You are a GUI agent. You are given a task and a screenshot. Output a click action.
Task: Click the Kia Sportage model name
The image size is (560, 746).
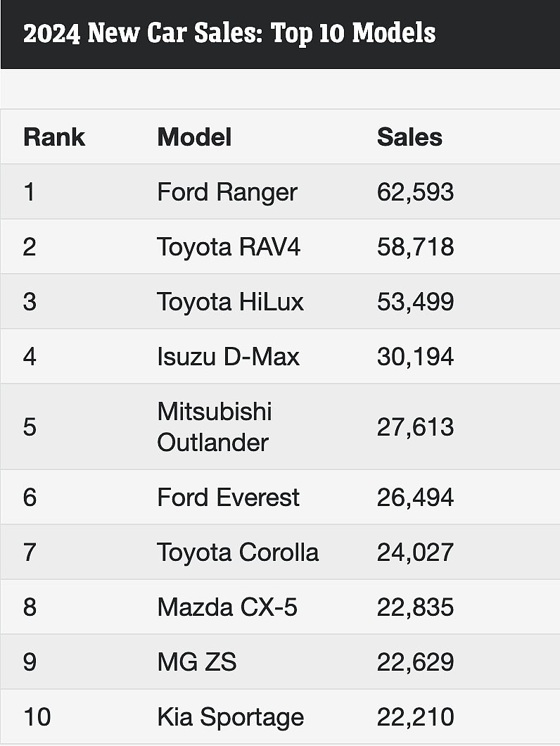click(x=231, y=717)
